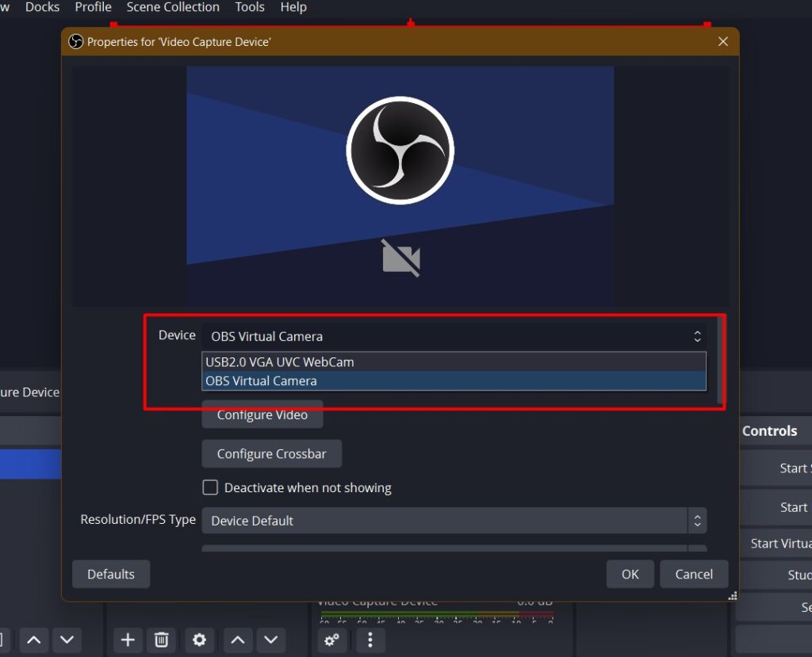Click the OBS logo in dialog title bar
The image size is (812, 657).
[x=76, y=41]
